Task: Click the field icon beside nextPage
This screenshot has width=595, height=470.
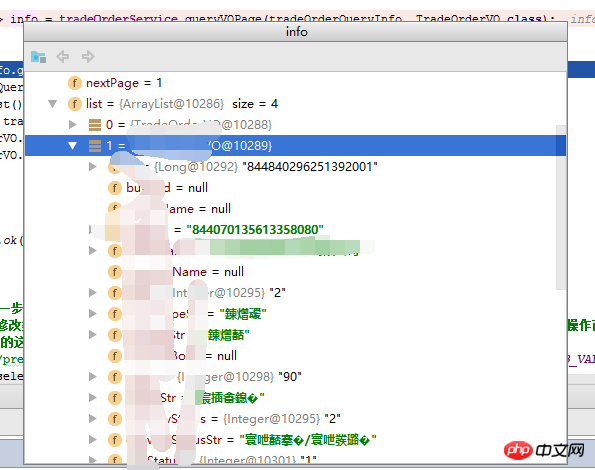Action: [x=75, y=83]
